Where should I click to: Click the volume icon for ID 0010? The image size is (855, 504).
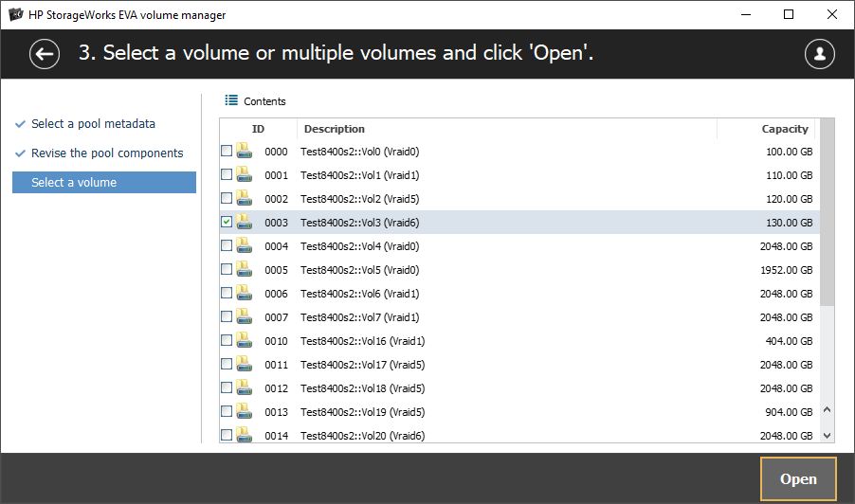[244, 341]
